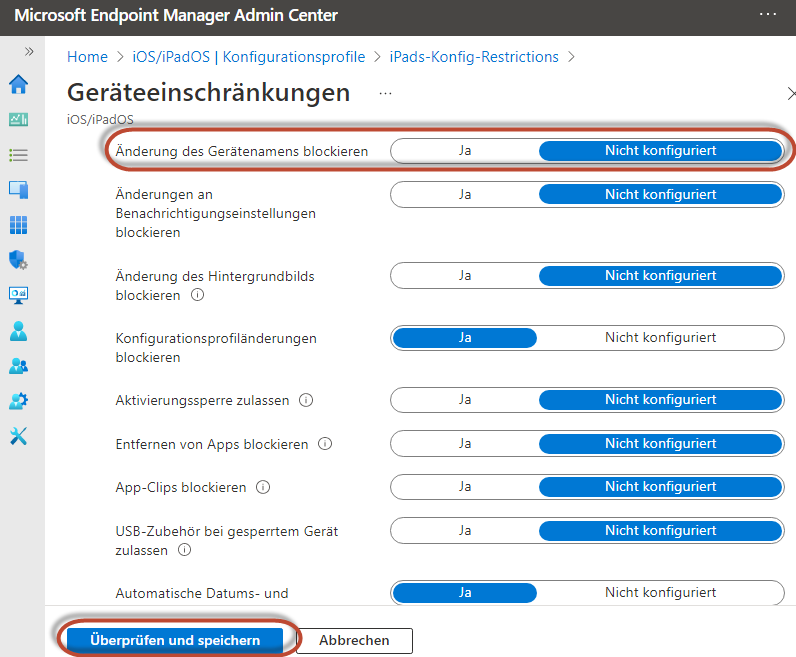Open All services list icon
Image resolution: width=796 pixels, height=657 pixels.
[18, 155]
